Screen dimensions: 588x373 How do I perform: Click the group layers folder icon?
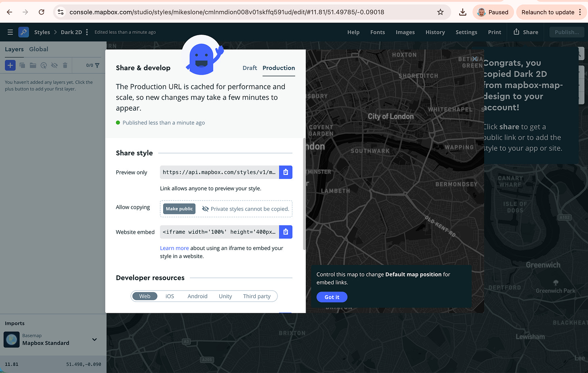pos(33,65)
